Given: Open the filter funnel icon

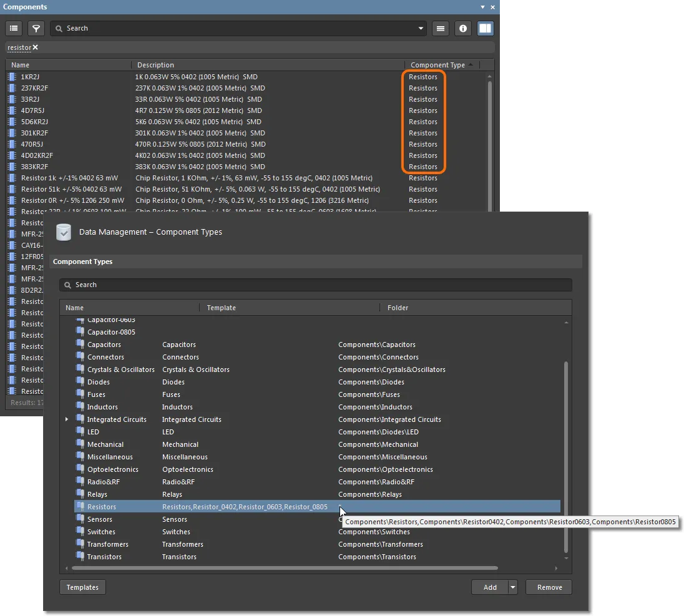Looking at the screenshot, I should point(36,28).
